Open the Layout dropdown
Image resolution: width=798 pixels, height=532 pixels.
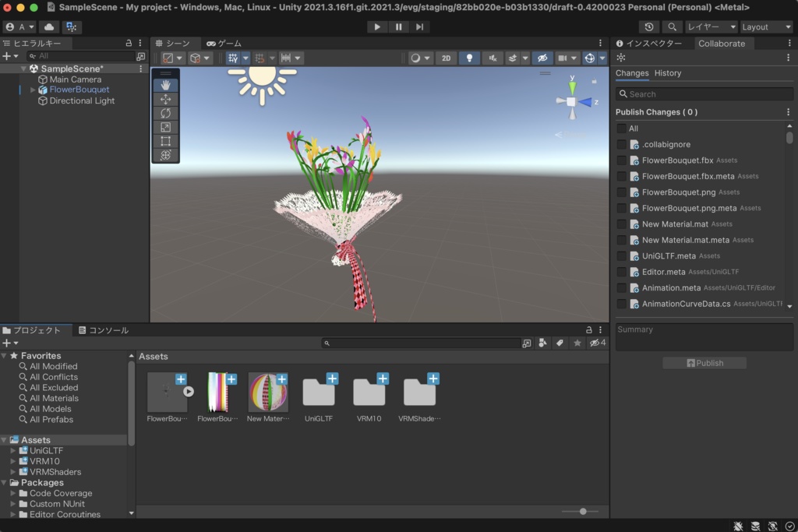tap(765, 27)
